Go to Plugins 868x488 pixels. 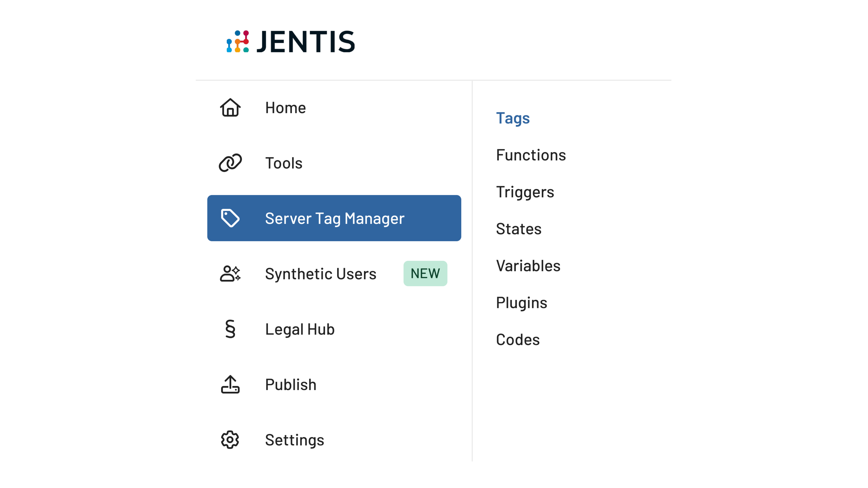click(521, 302)
